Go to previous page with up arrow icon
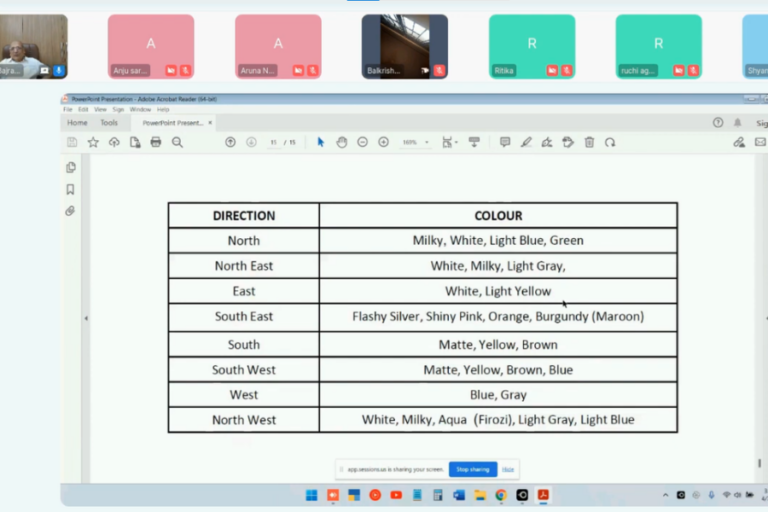This screenshot has height=512, width=768. pyautogui.click(x=230, y=142)
